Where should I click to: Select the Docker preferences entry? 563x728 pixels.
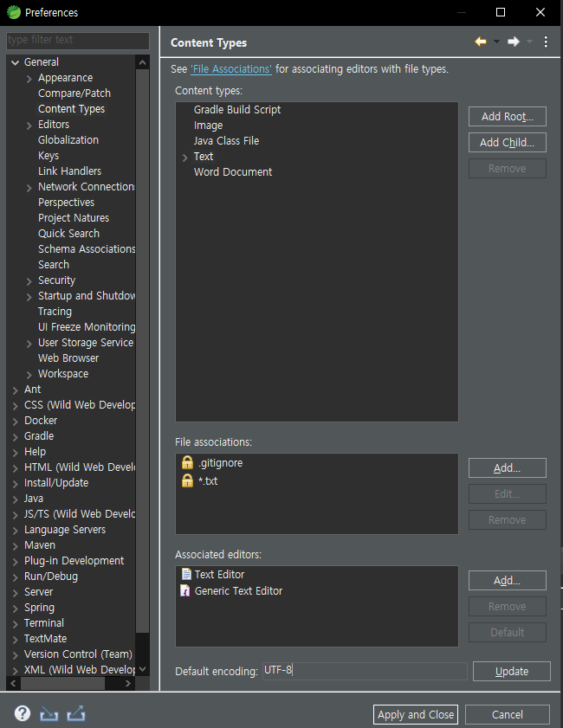(41, 420)
